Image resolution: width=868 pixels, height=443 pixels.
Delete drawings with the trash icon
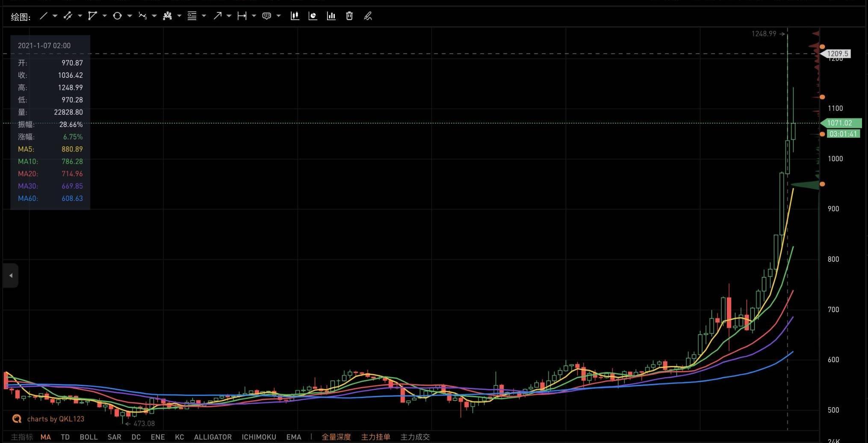coord(349,16)
